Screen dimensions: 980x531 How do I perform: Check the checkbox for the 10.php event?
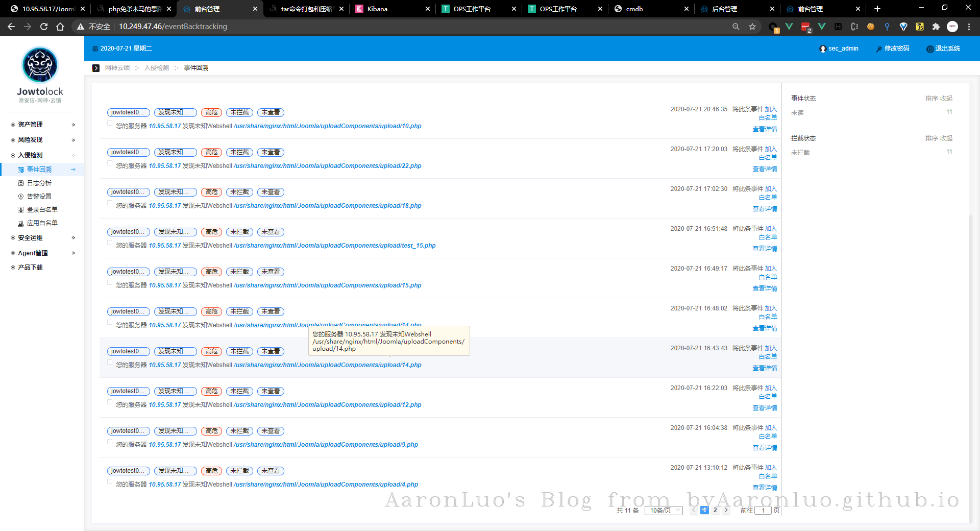pyautogui.click(x=110, y=124)
